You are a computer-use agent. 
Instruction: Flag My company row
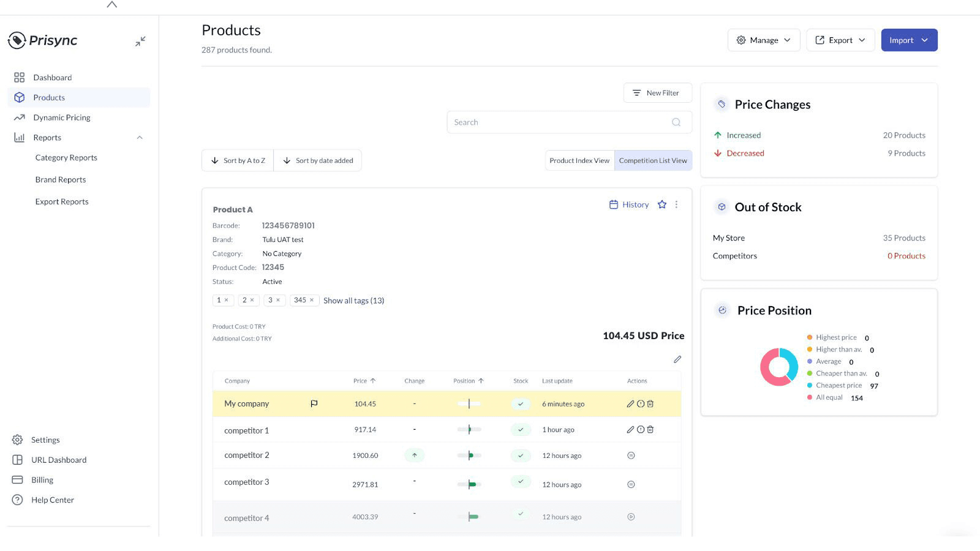(x=314, y=403)
